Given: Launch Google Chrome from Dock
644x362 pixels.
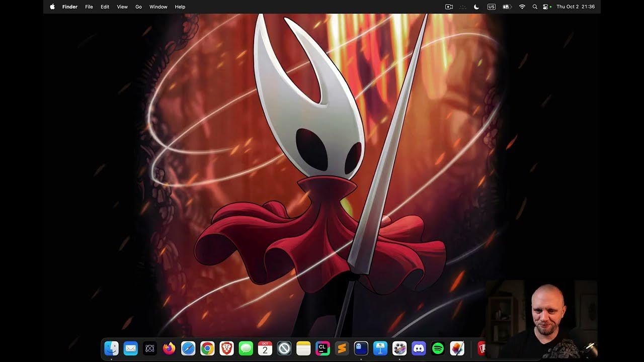Looking at the screenshot, I should click(x=207, y=348).
